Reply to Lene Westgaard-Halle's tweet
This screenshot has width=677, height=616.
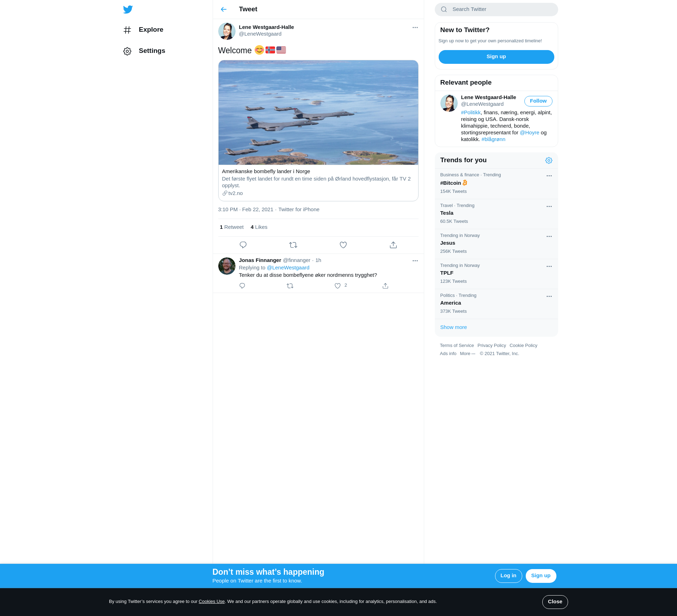pos(243,245)
